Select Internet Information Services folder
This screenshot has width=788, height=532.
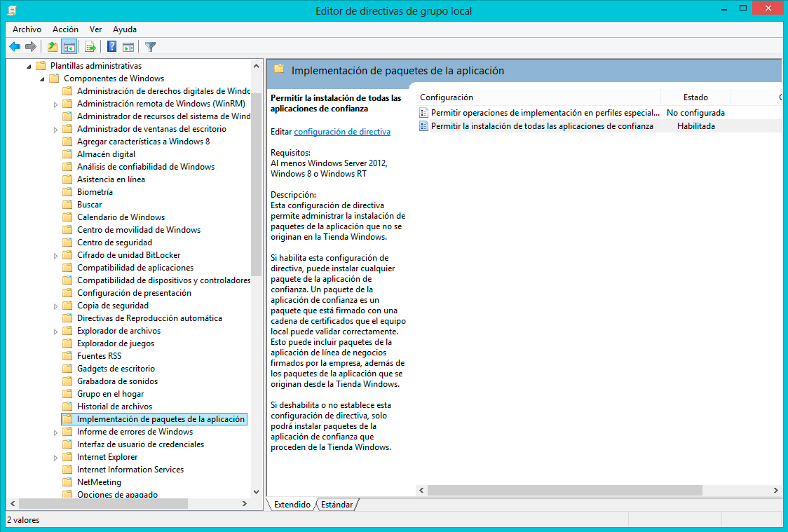point(130,469)
